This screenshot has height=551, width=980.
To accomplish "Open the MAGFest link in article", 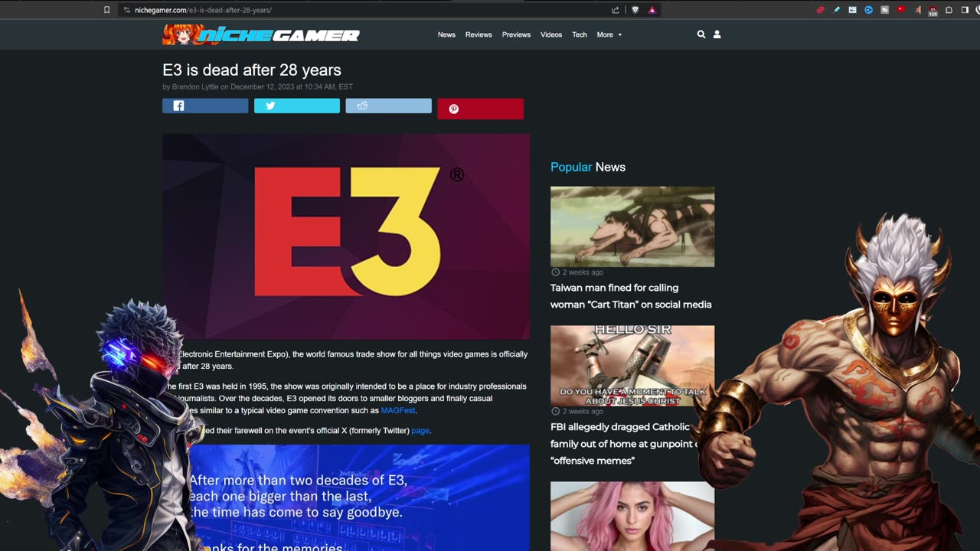I will click(399, 411).
